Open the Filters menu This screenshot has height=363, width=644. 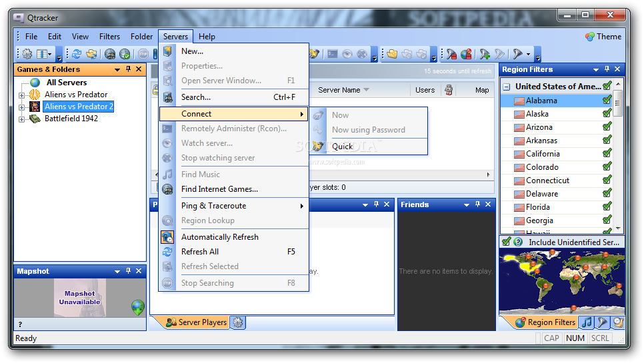(109, 37)
